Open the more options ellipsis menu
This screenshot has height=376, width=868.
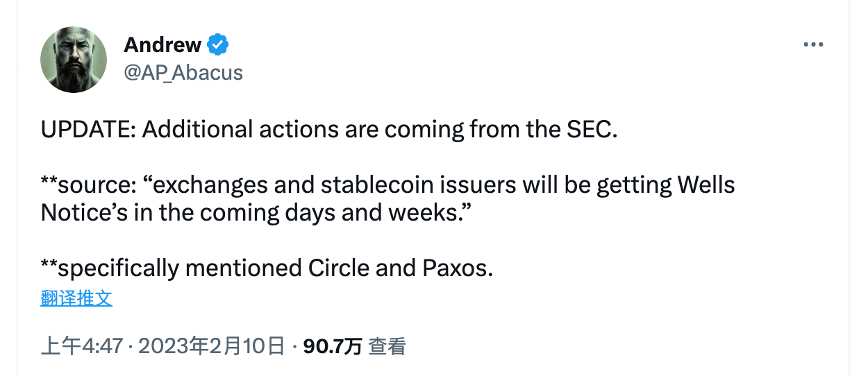(813, 45)
